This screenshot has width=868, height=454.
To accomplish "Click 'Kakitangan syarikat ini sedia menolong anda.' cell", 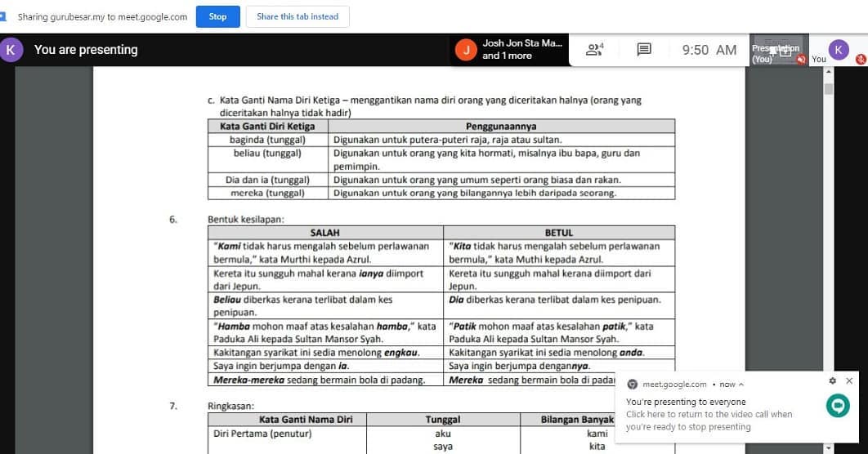I will (559, 352).
